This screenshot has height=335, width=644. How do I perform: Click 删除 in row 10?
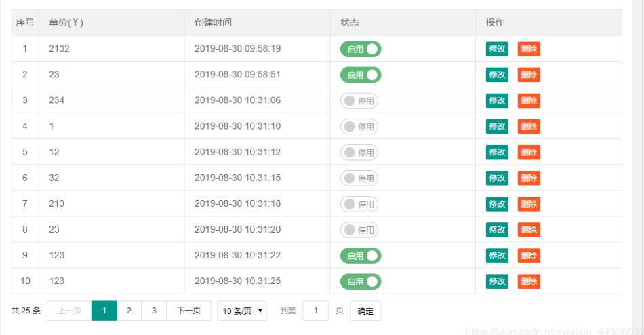[529, 281]
